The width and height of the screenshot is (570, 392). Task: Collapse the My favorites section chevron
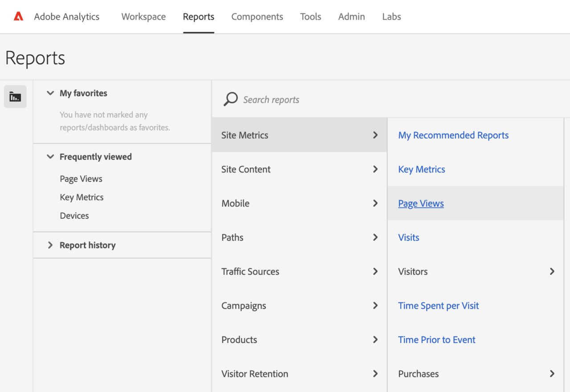[x=50, y=93]
